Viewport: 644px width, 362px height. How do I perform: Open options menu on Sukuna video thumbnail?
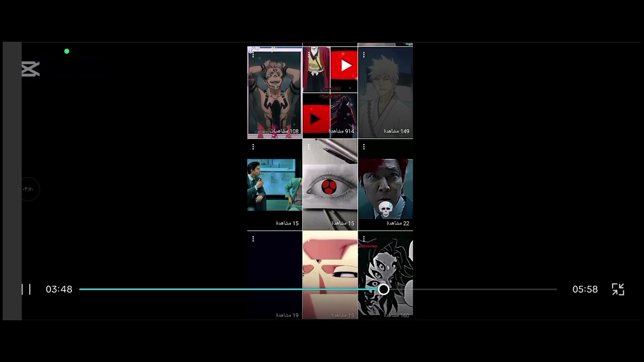[x=253, y=55]
